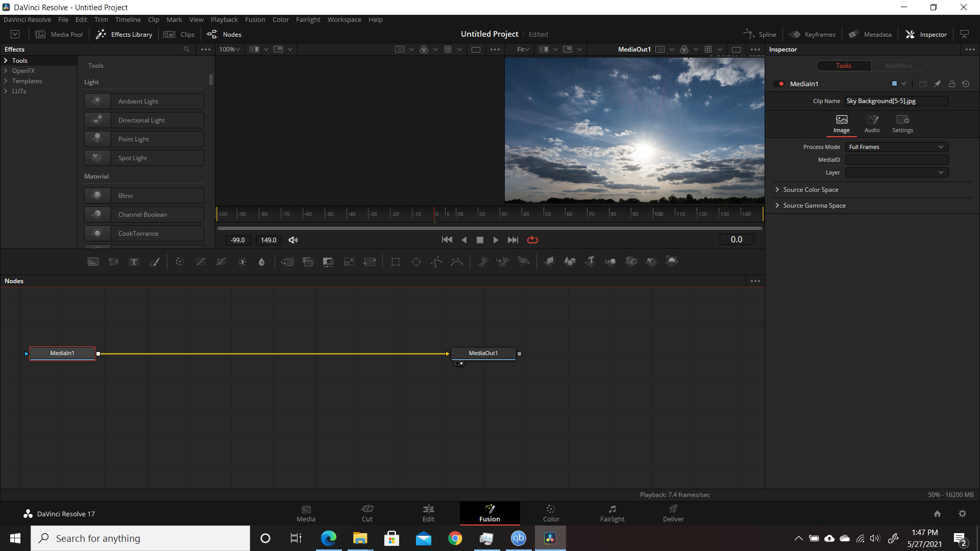Image resolution: width=980 pixels, height=551 pixels.
Task: Add a Fast Noise node from the toolbar
Action: click(x=113, y=262)
